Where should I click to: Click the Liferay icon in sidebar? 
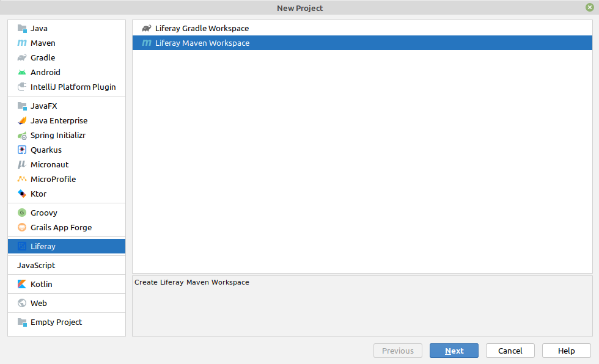(22, 246)
